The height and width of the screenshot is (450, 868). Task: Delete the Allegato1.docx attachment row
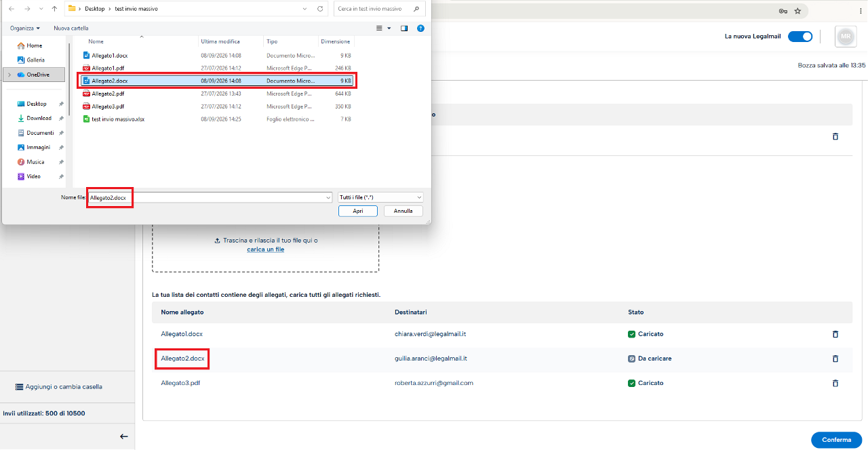[835, 334]
